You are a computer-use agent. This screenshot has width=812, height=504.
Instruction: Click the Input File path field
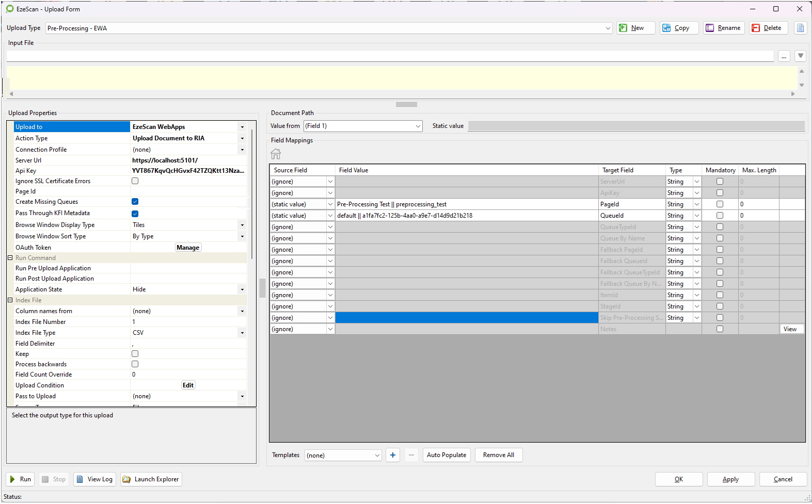click(390, 56)
